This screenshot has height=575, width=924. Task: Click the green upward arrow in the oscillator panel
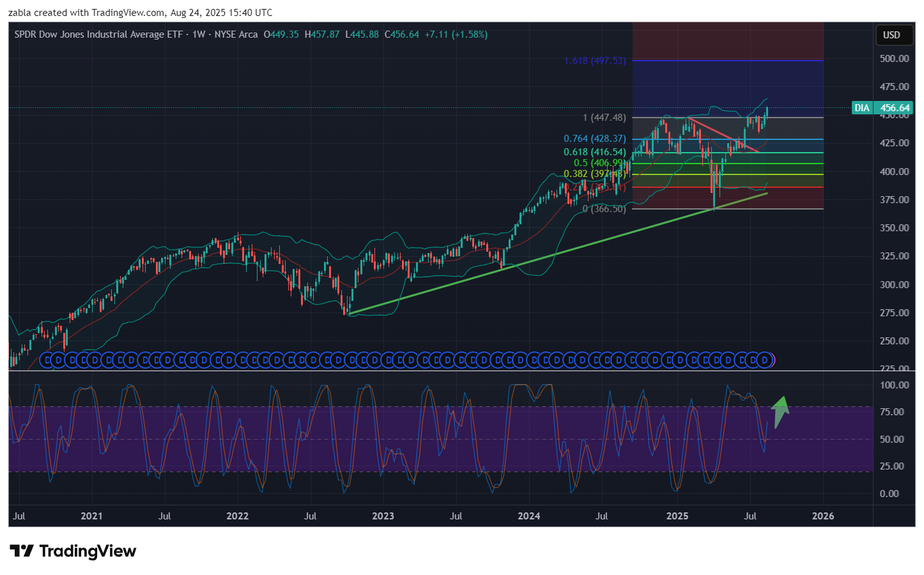(x=780, y=411)
